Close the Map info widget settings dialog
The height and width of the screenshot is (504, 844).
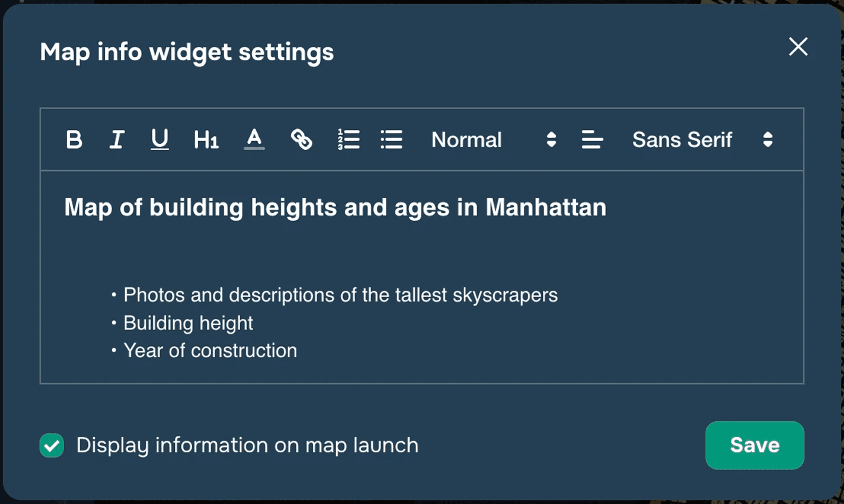point(798,47)
